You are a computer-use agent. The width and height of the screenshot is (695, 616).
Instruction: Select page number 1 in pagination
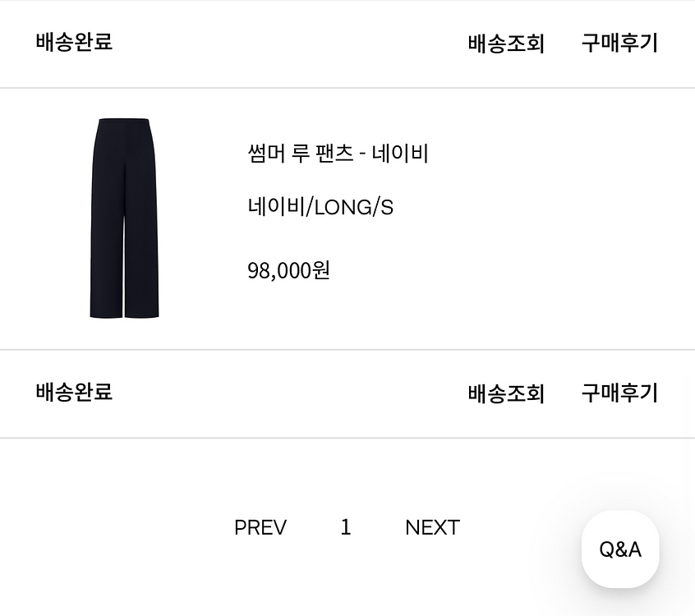pyautogui.click(x=346, y=527)
